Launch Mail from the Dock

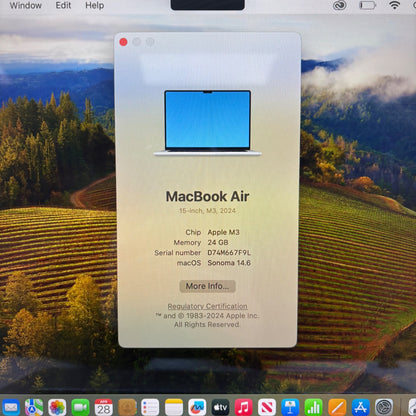point(11,407)
